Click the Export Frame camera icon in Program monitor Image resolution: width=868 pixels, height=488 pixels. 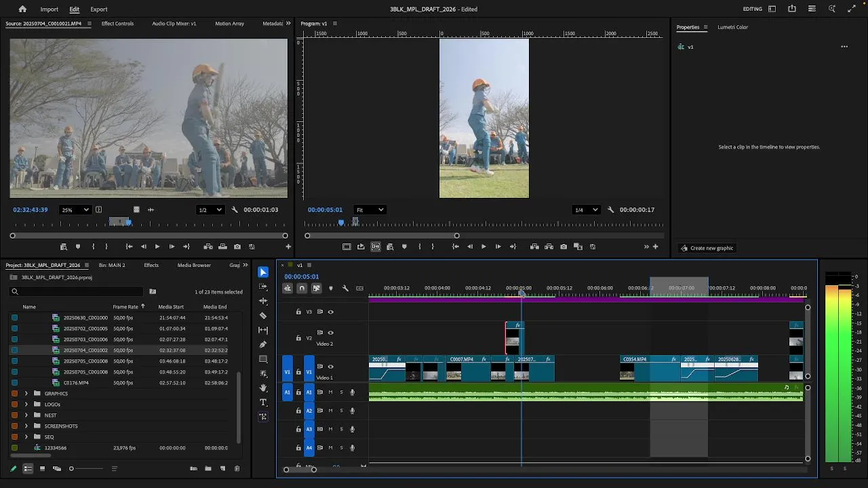[564, 247]
